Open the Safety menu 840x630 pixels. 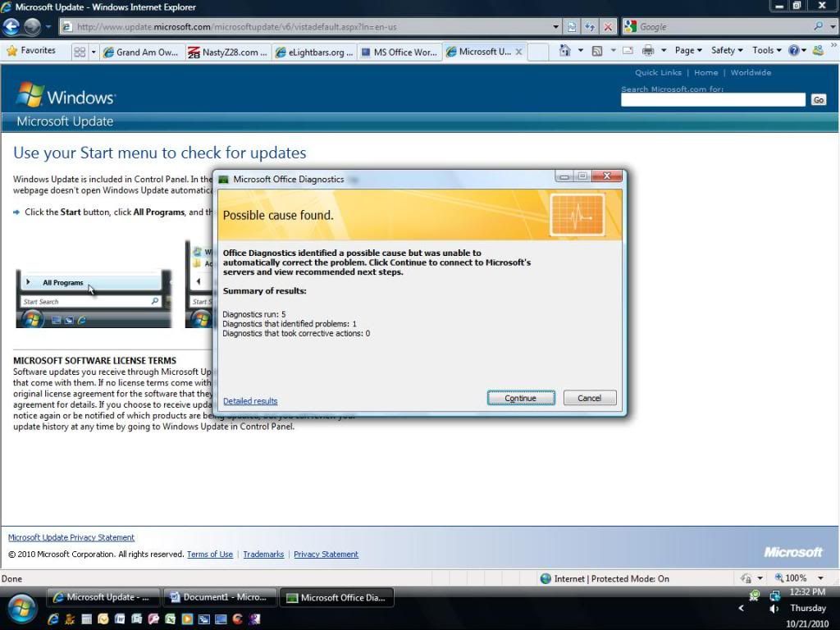point(727,50)
